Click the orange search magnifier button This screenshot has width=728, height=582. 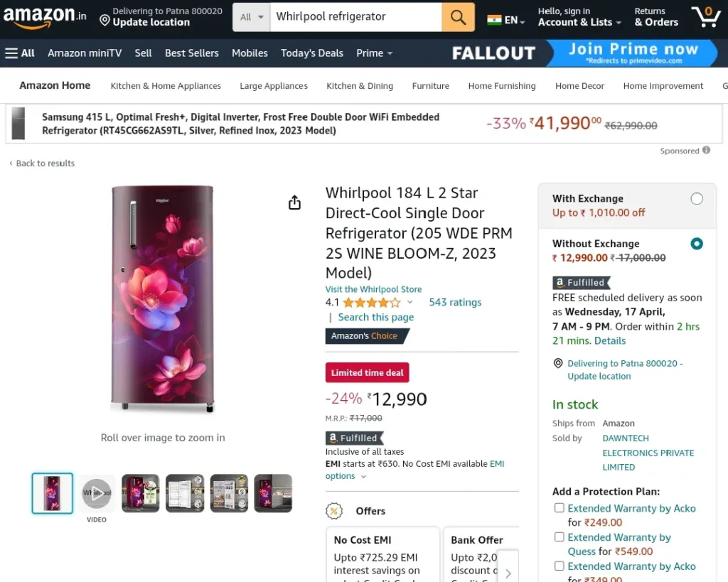[458, 17]
